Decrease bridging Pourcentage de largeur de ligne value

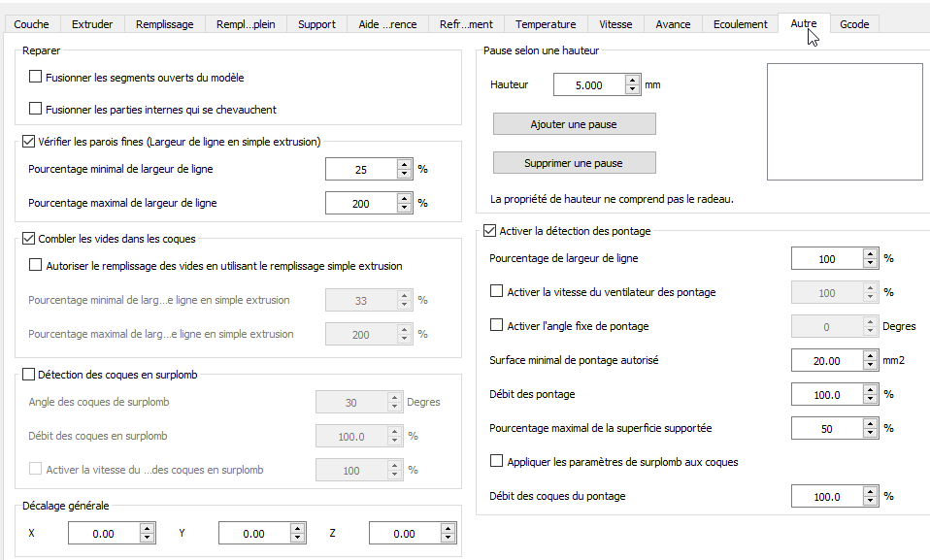870,263
